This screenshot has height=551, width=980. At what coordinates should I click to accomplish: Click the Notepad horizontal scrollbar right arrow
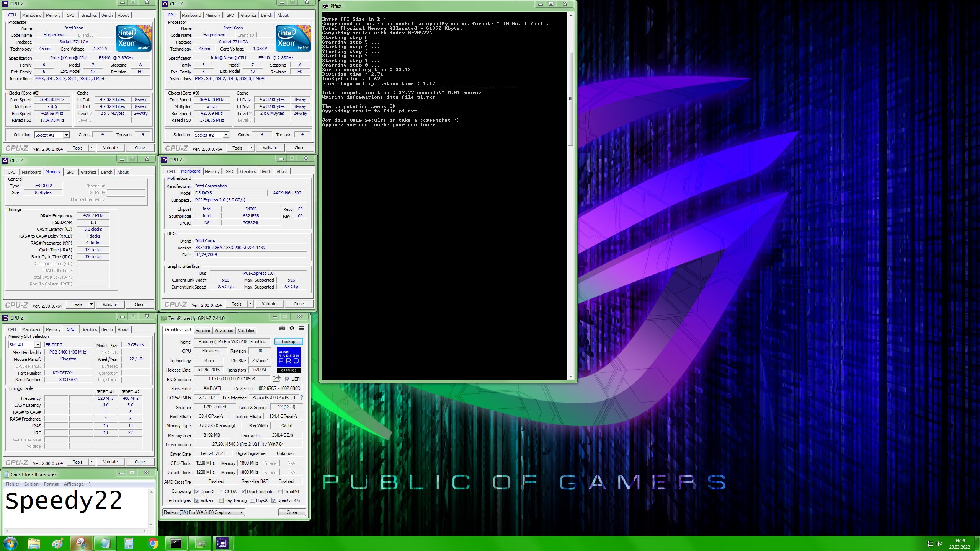click(144, 531)
